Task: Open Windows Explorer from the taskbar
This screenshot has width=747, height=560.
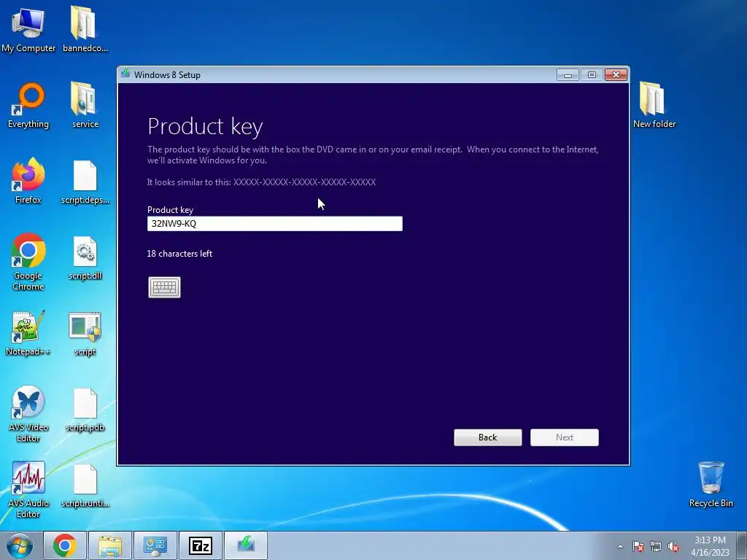Action: click(x=110, y=545)
